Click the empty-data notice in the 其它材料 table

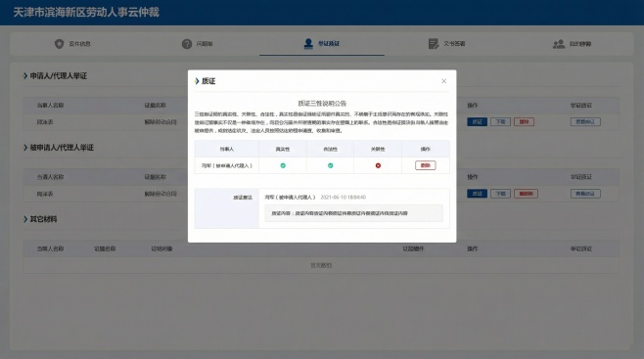click(321, 265)
